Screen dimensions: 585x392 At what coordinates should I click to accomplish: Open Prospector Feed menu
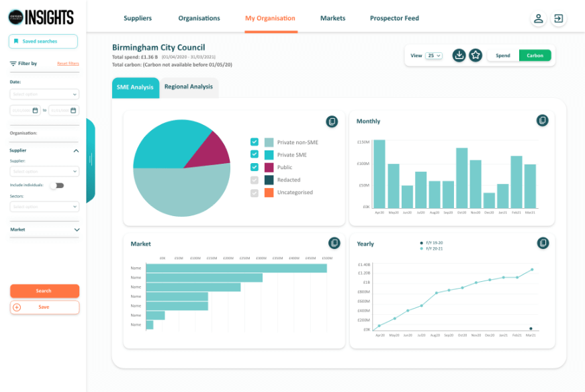point(394,18)
